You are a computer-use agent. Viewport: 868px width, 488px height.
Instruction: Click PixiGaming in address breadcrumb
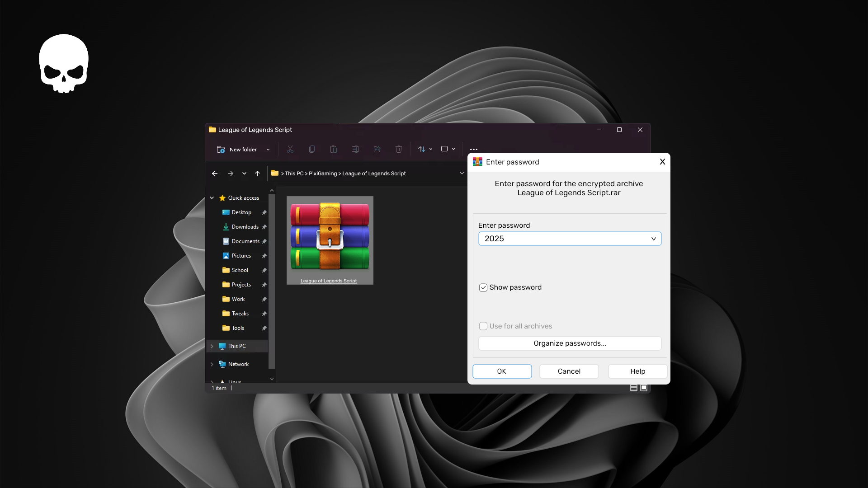coord(323,174)
